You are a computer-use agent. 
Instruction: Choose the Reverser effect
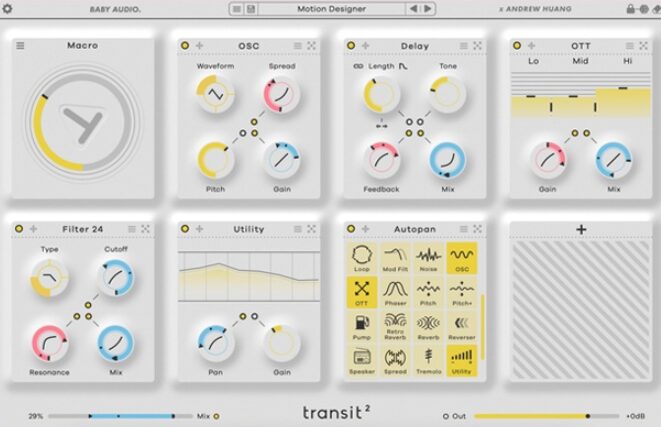point(463,326)
